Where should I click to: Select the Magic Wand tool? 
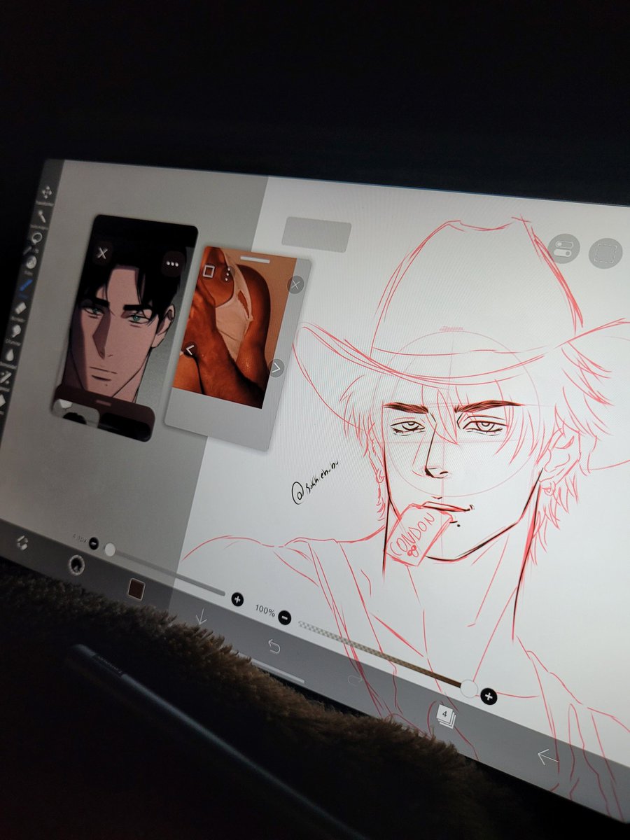(41, 216)
